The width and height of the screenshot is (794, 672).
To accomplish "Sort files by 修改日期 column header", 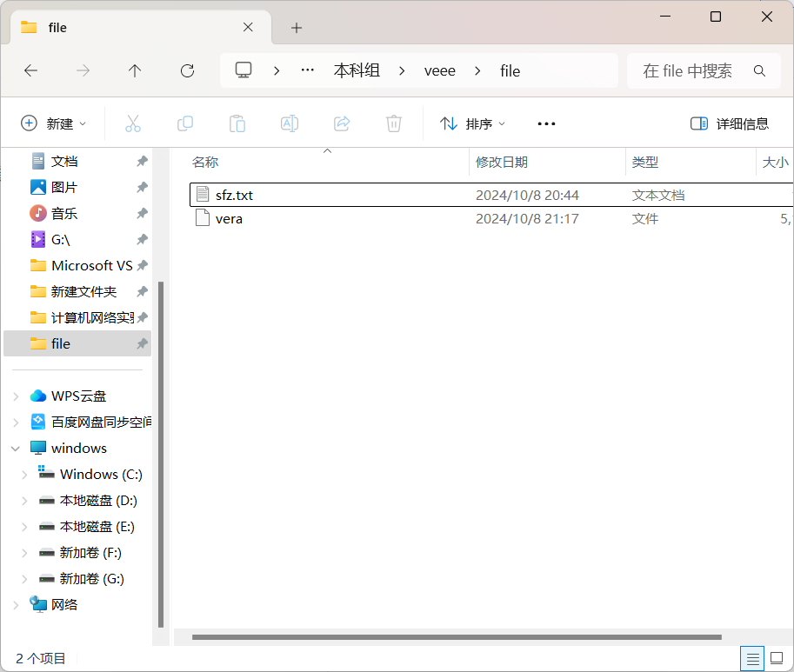I will coord(502,162).
